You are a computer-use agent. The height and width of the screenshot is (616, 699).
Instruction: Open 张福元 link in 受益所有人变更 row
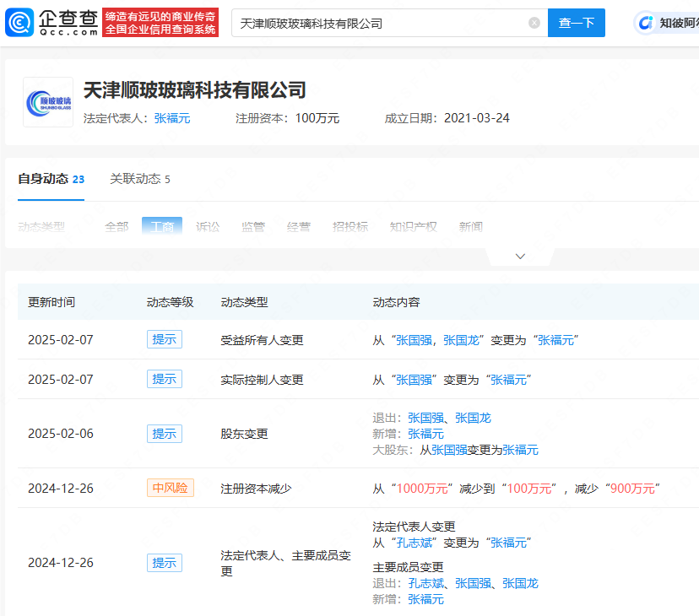click(x=555, y=341)
